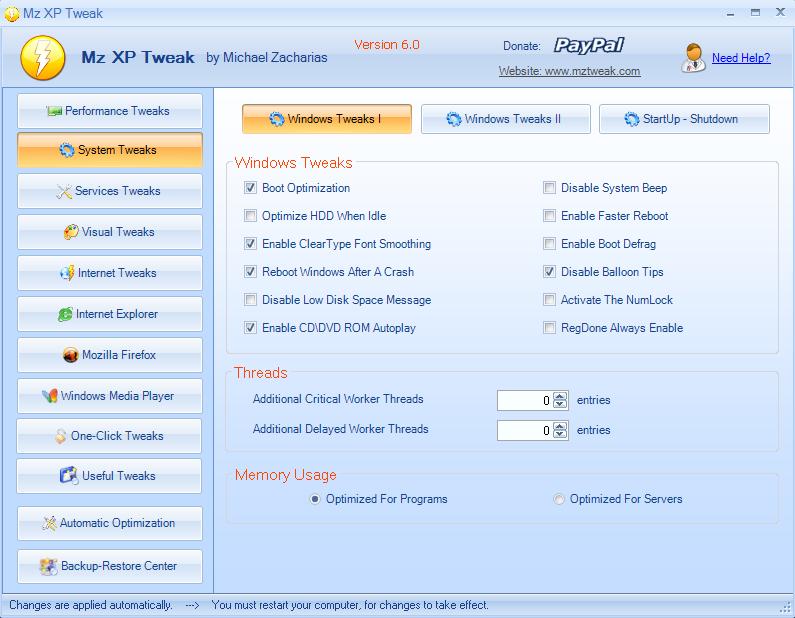
Task: Click the Need Help? link
Action: (x=741, y=58)
